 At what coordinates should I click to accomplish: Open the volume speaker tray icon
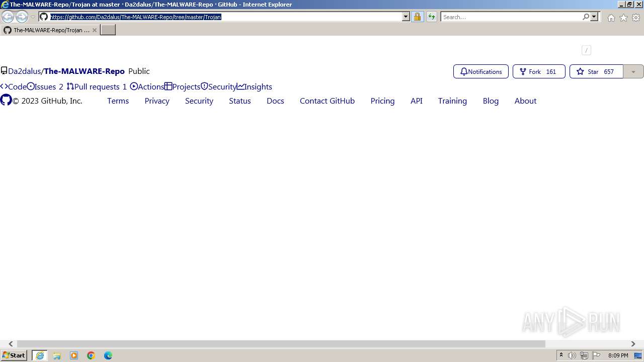point(572,355)
